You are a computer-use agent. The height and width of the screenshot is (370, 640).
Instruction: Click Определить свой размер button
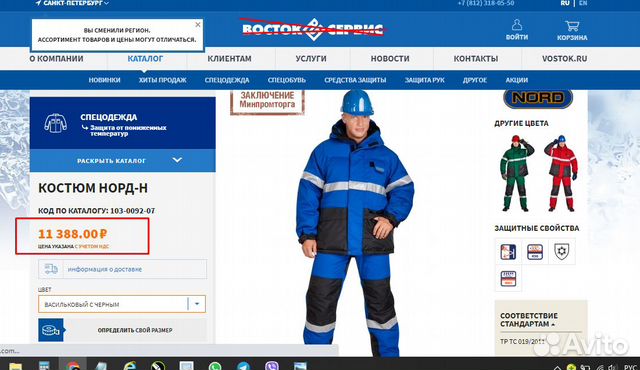pos(135,330)
